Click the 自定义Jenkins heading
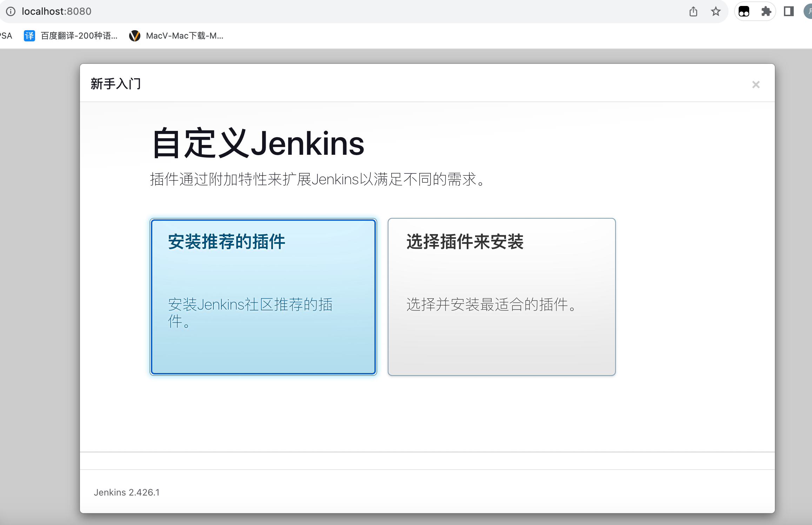 pos(258,144)
